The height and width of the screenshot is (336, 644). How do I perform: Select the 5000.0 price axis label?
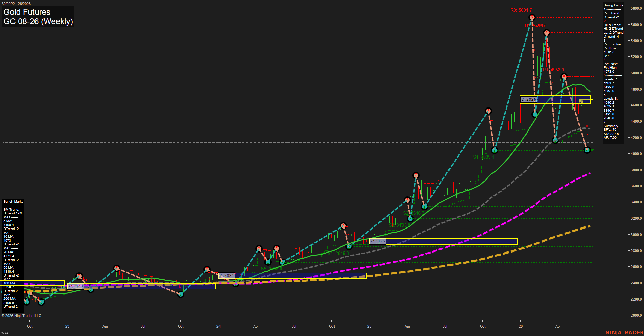click(636, 73)
